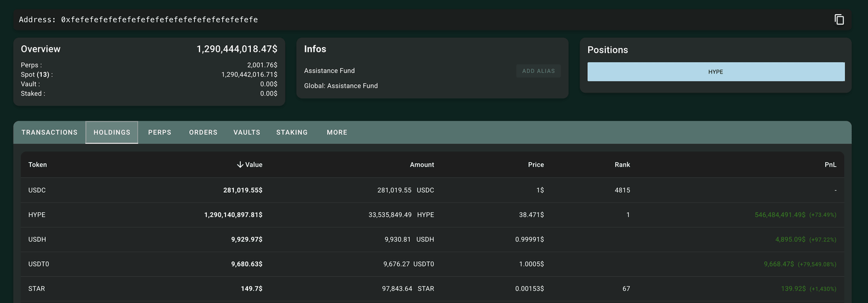The height and width of the screenshot is (303, 868).
Task: Click the USDT0 token name
Action: click(x=39, y=264)
